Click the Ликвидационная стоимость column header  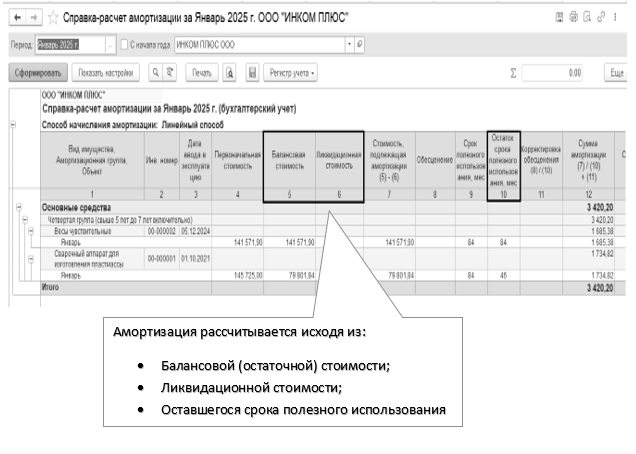tap(339, 160)
